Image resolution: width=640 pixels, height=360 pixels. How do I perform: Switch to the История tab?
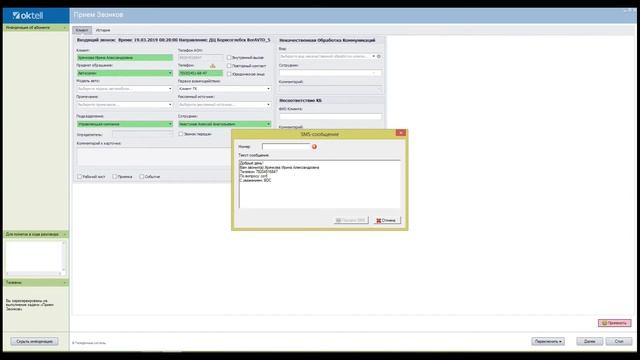[x=103, y=30]
